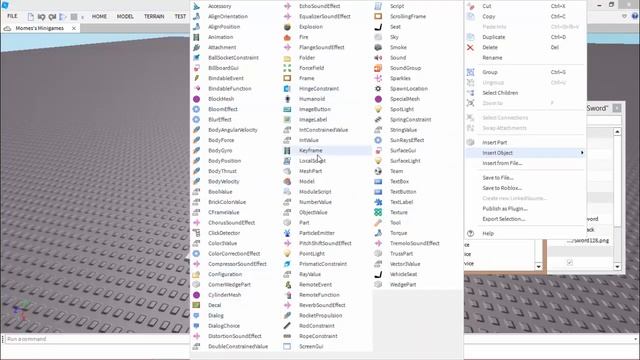
Task: Click the ParticleEmitter icon
Action: point(287,233)
